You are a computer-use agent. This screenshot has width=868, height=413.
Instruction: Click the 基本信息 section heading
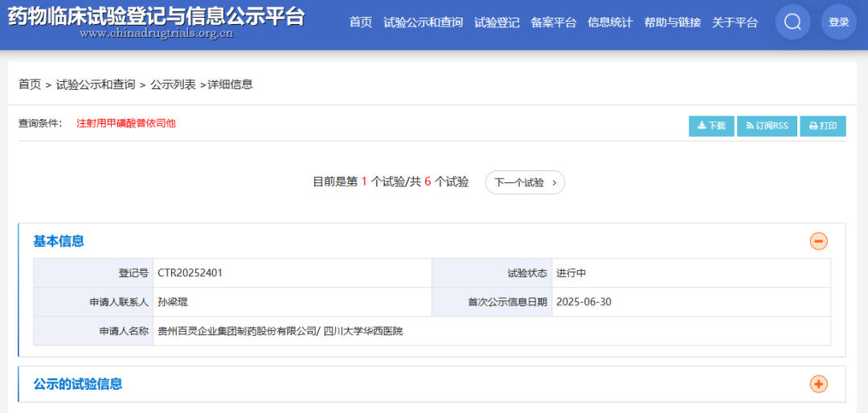pyautogui.click(x=59, y=241)
